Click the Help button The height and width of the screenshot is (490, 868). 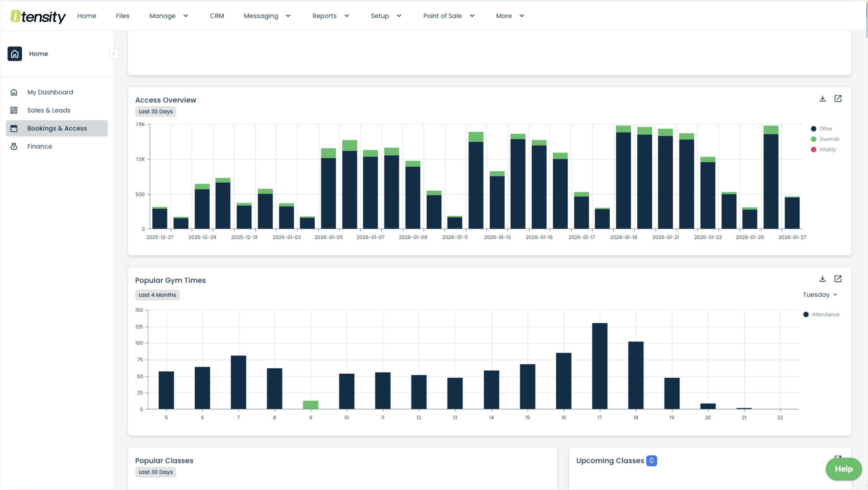[x=843, y=469]
